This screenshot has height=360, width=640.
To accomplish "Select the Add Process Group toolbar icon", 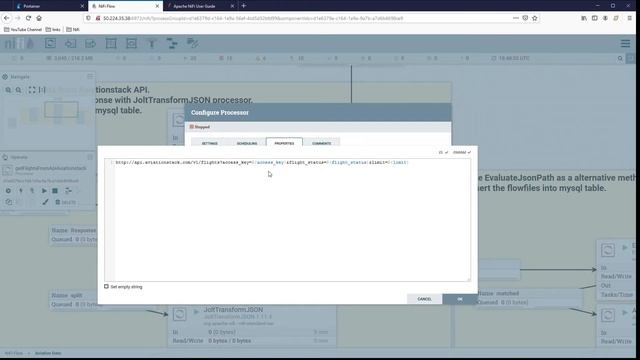I will pos(111,43).
